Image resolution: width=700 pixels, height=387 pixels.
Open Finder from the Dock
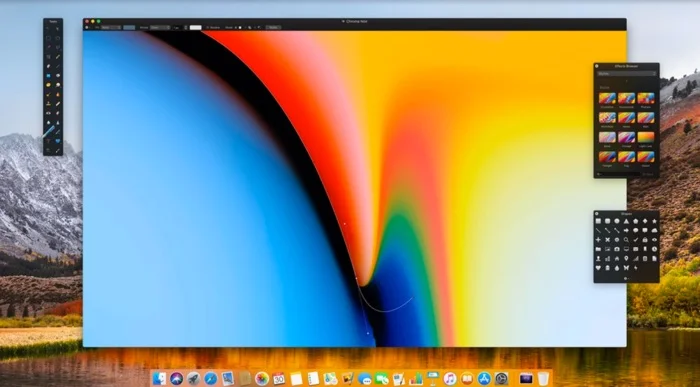[159, 379]
